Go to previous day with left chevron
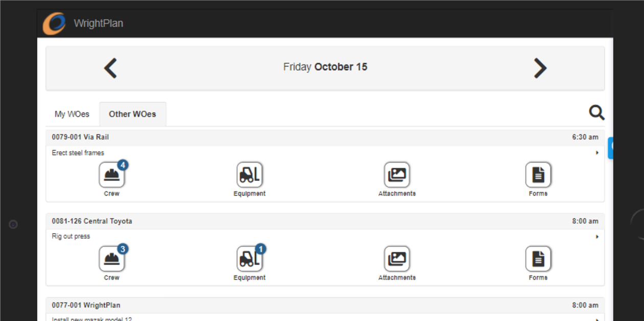Image resolution: width=644 pixels, height=321 pixels. [x=110, y=68]
